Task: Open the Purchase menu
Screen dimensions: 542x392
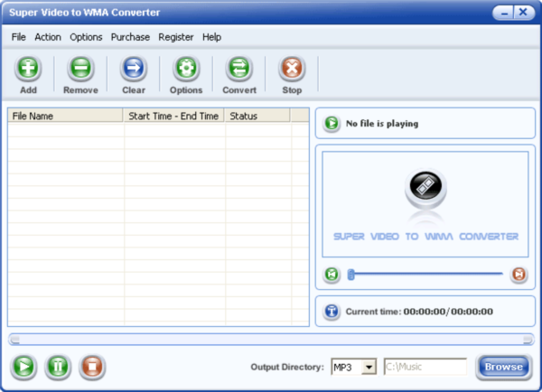Action: coord(130,37)
